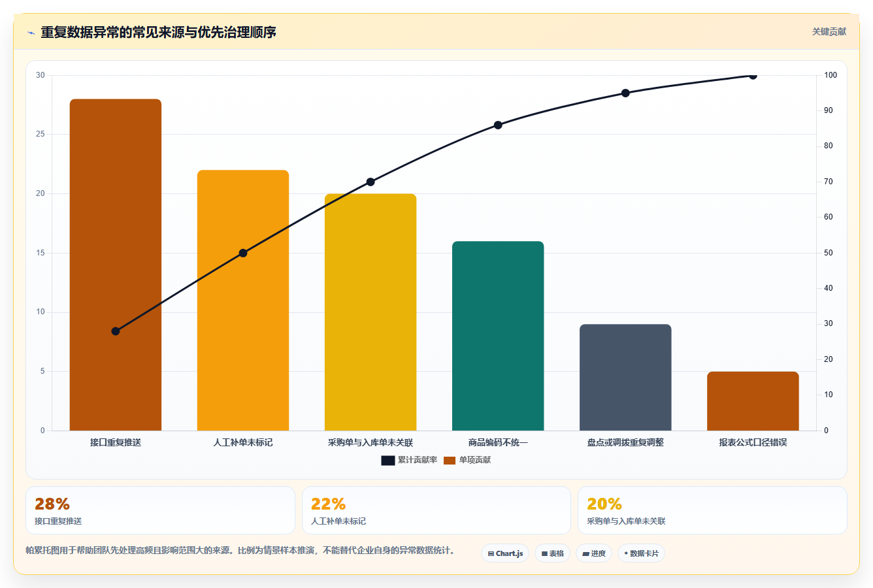Click the lightning icon beside the title
Image resolution: width=873 pixels, height=588 pixels.
tap(31, 33)
